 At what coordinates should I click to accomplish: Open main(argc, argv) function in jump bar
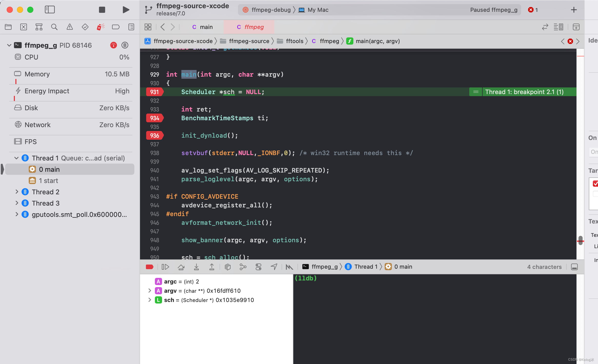point(373,41)
